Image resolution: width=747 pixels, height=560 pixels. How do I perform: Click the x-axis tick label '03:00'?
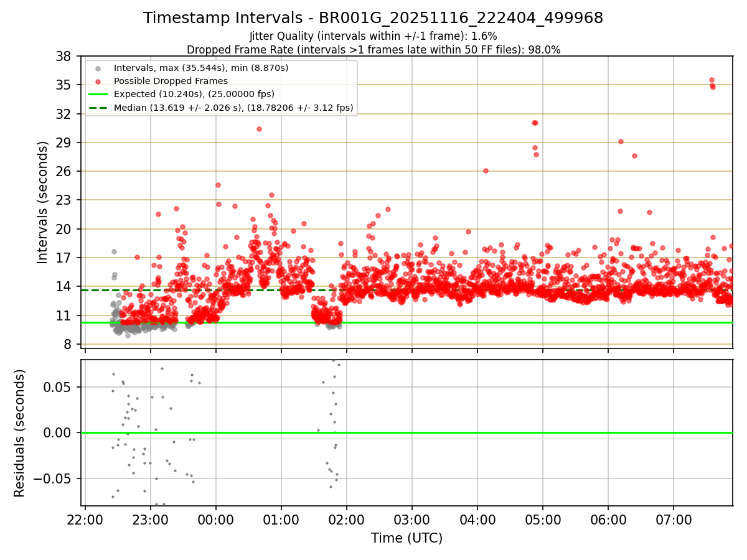[412, 519]
